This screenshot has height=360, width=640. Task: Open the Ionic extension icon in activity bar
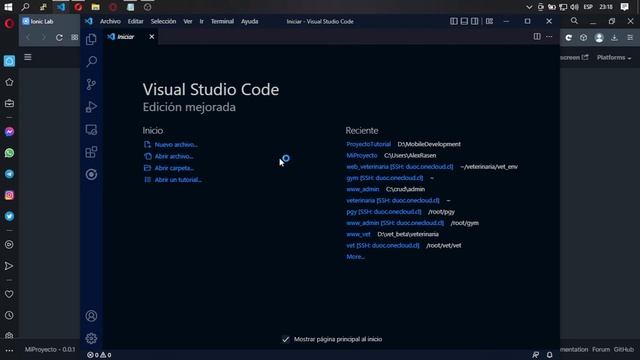[x=91, y=174]
